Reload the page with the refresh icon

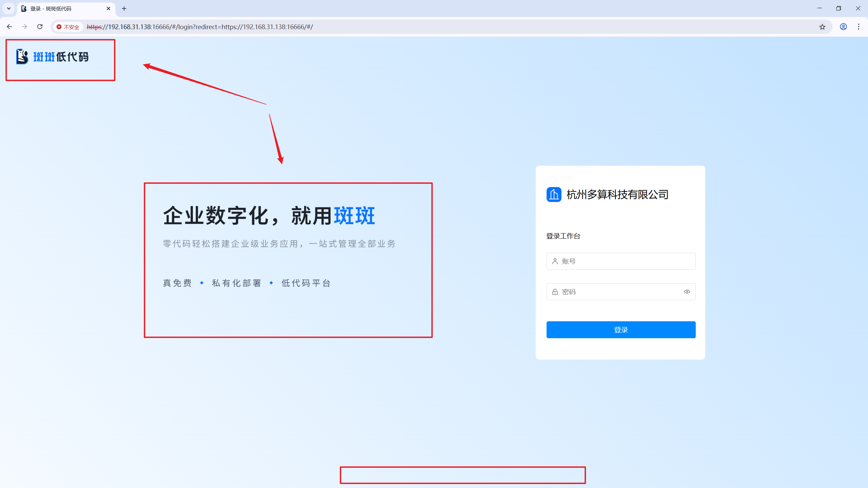[x=40, y=27]
